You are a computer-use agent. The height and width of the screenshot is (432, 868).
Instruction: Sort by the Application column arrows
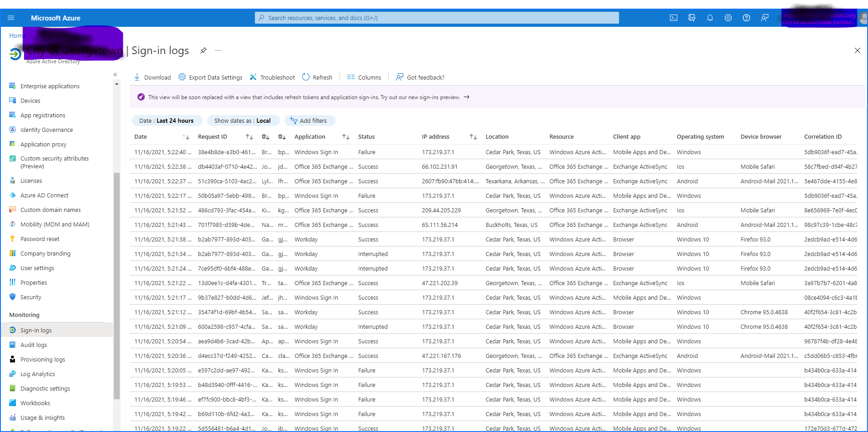[346, 137]
